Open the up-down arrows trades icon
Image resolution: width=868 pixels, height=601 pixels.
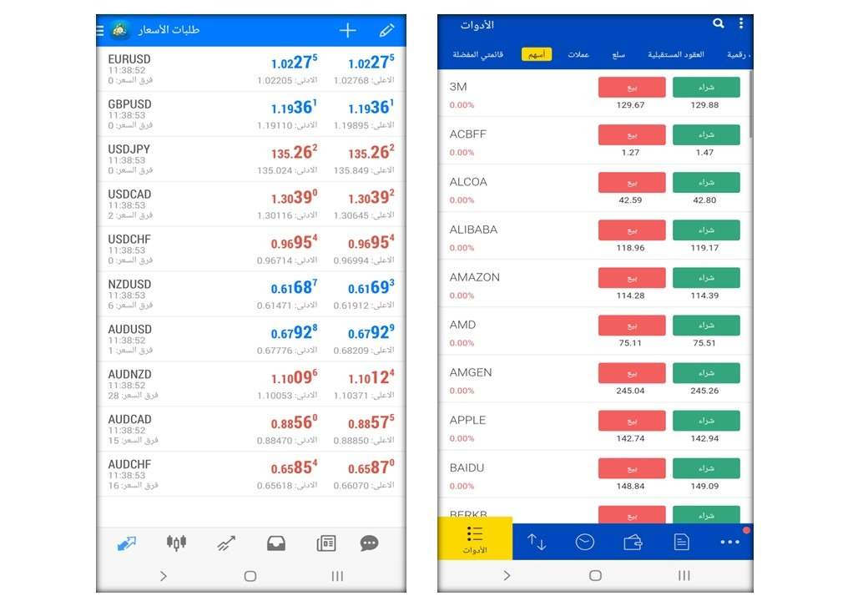537,542
